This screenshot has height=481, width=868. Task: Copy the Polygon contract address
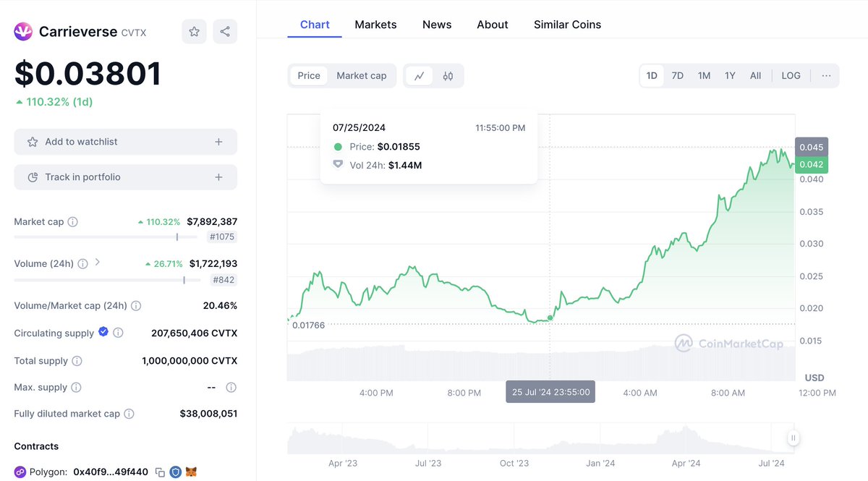pyautogui.click(x=160, y=472)
